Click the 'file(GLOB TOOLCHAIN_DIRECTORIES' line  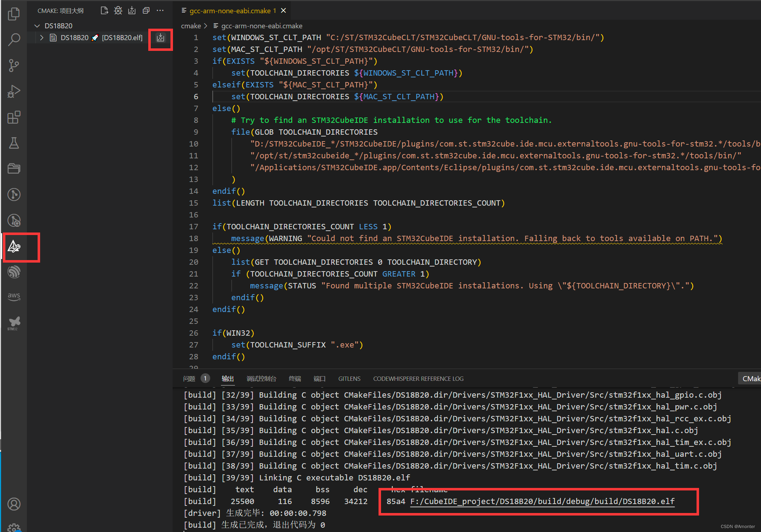tap(304, 132)
